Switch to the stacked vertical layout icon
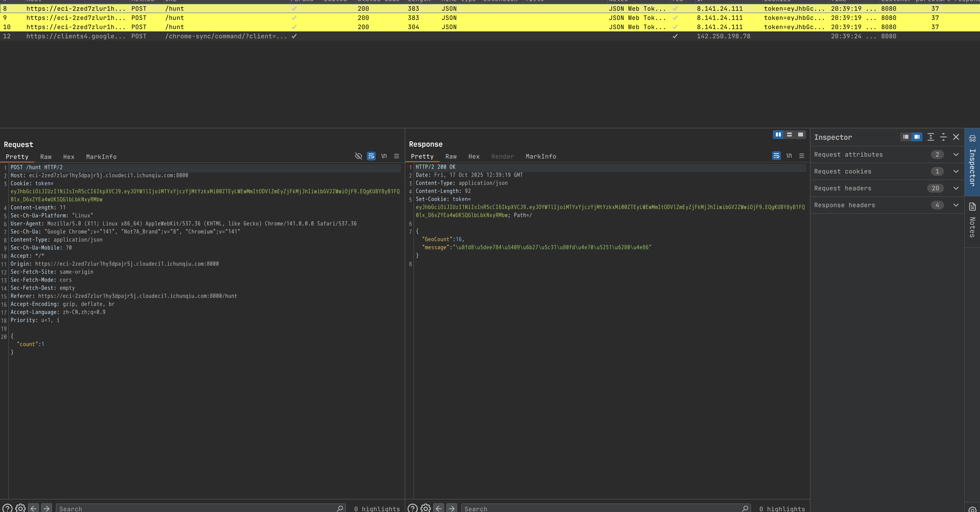 tap(789, 135)
